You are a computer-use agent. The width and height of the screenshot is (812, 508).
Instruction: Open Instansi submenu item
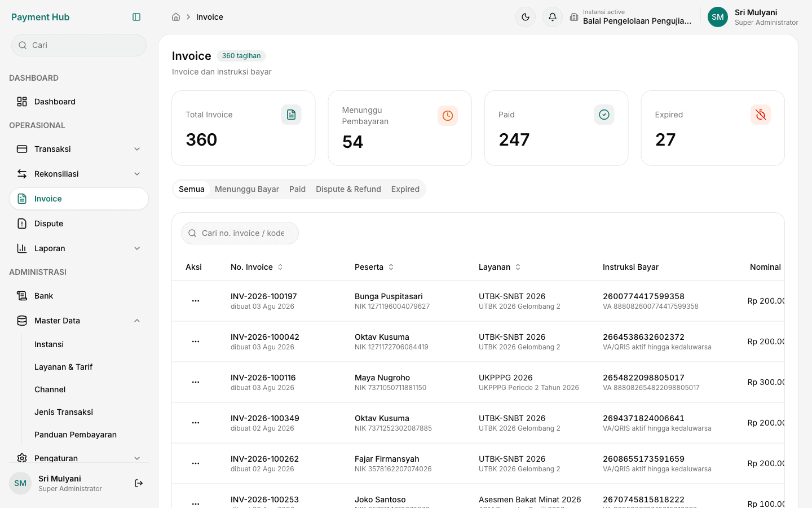click(x=85, y=344)
